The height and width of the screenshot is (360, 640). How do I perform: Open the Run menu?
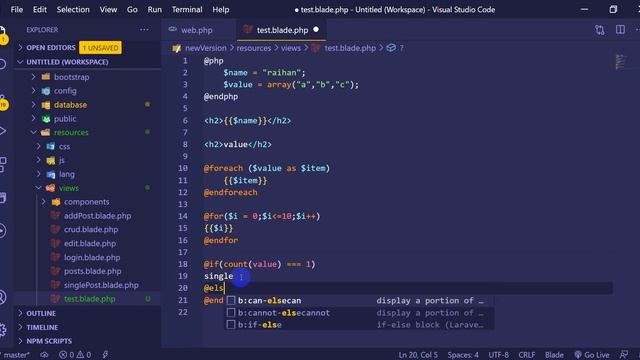pyautogui.click(x=154, y=9)
